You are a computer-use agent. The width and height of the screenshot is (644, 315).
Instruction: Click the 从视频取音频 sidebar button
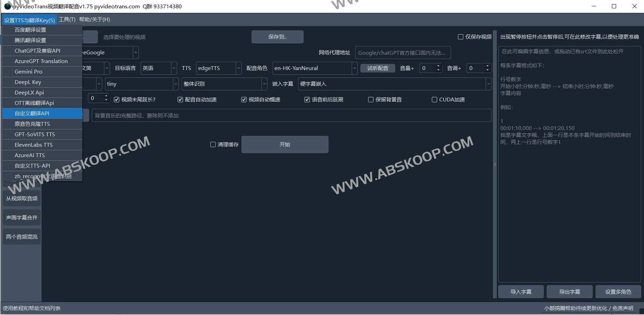(21, 198)
